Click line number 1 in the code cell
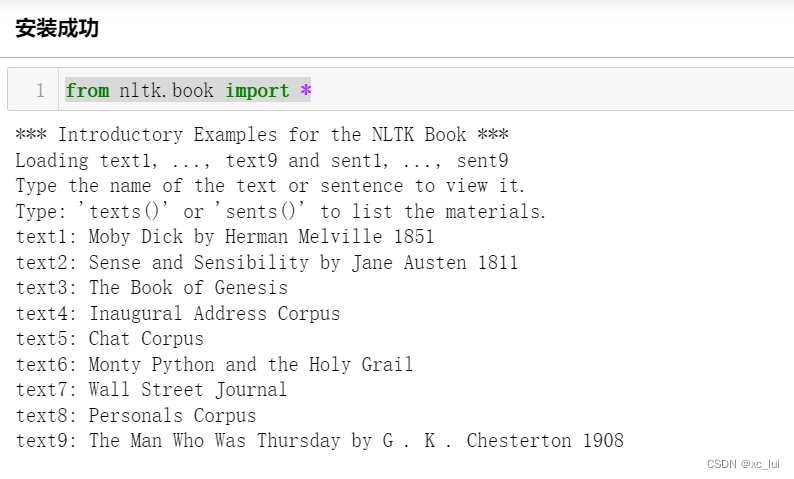Viewport: 794px width, 479px height. coord(40,91)
